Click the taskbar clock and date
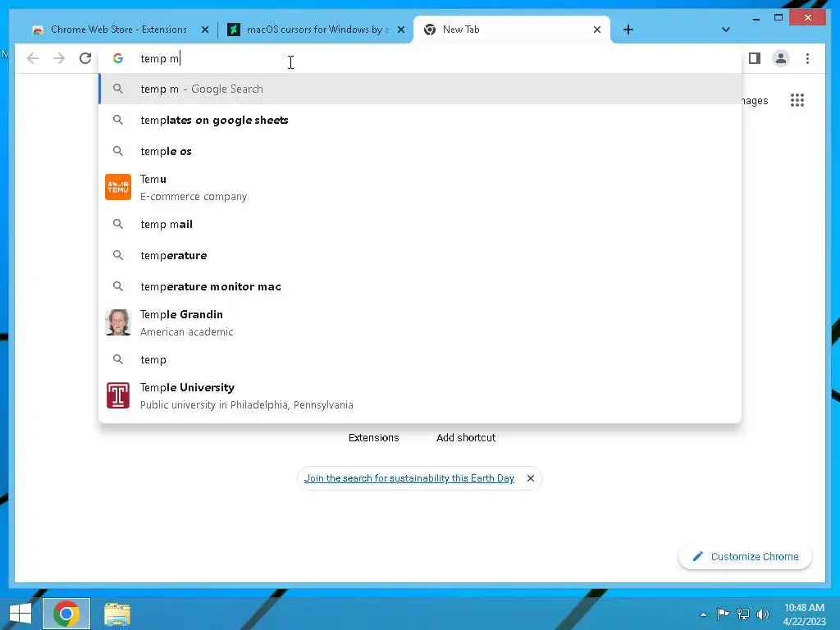 pyautogui.click(x=804, y=614)
